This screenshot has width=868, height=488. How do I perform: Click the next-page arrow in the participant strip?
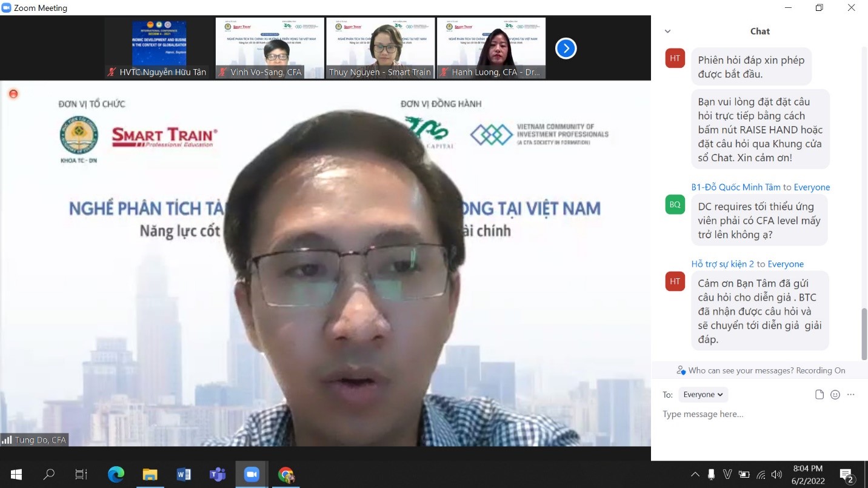pos(566,48)
